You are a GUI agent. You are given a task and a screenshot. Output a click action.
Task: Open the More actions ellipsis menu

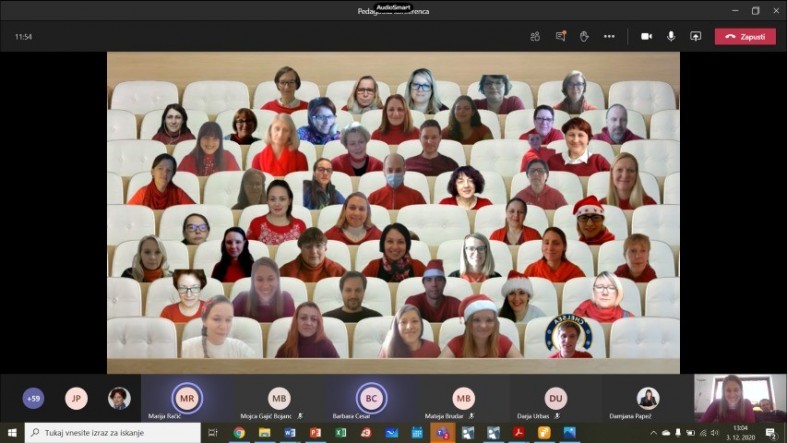609,36
